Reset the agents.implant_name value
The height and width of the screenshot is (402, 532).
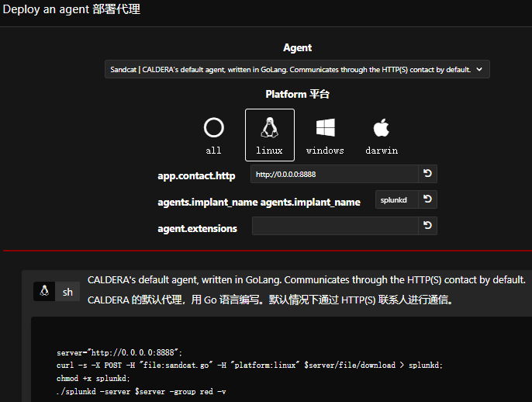(x=427, y=199)
